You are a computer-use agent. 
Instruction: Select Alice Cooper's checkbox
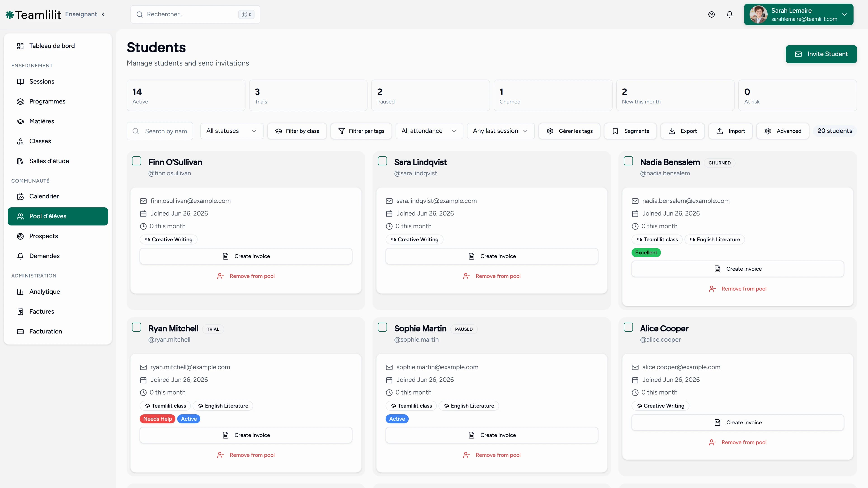tap(628, 327)
